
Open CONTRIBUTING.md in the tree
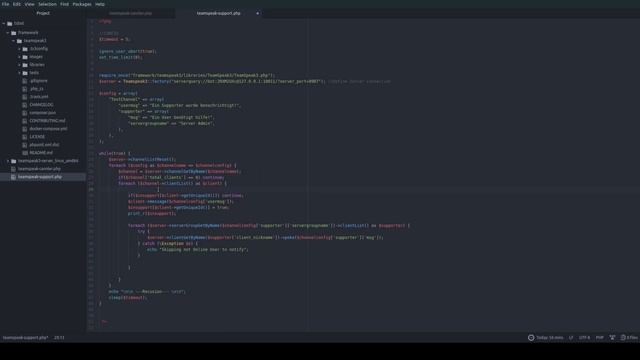(x=47, y=121)
